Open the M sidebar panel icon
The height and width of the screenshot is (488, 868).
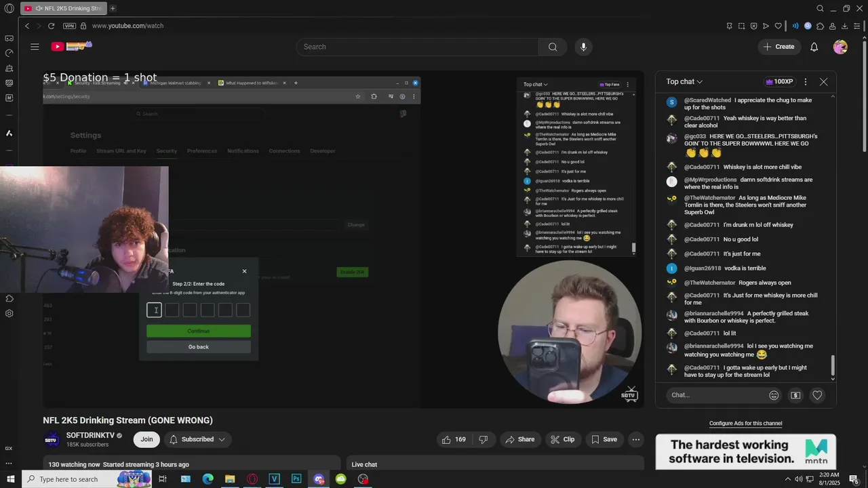point(9,98)
